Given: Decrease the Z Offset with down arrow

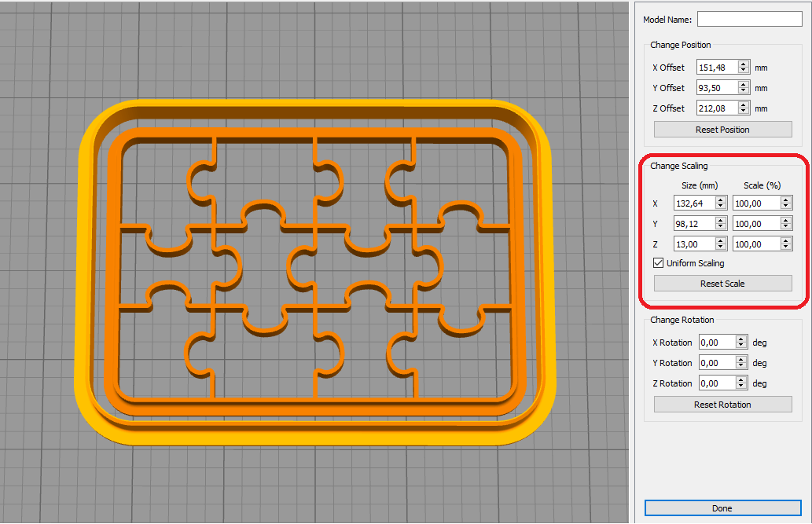Looking at the screenshot, I should (744, 112).
